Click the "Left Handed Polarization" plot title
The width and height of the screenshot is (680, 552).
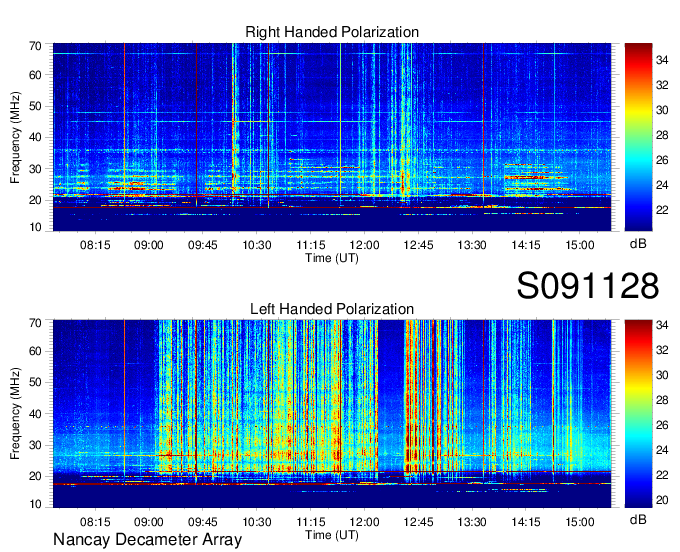tap(332, 309)
